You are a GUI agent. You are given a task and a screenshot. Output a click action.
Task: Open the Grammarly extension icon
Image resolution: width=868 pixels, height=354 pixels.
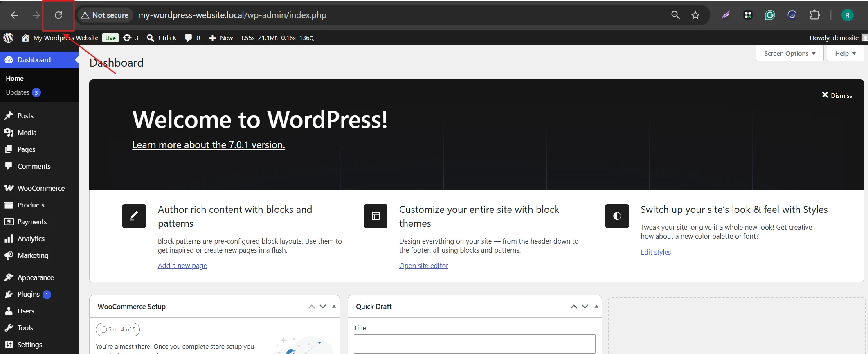coord(770,15)
